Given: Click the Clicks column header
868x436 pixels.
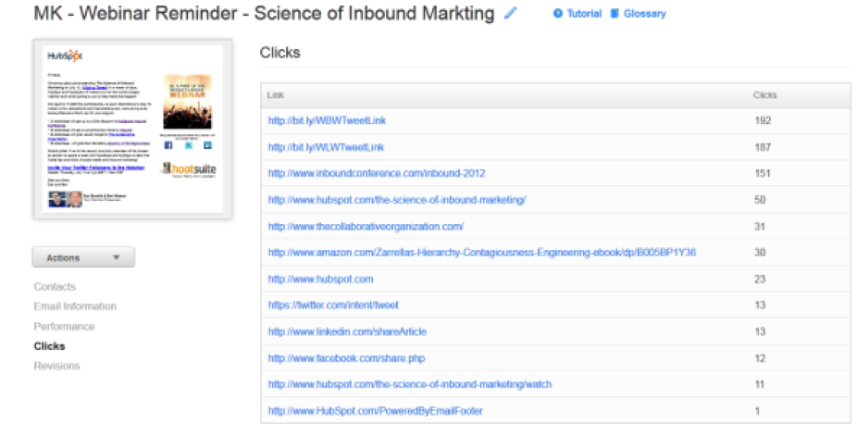Looking at the screenshot, I should pyautogui.click(x=764, y=95).
